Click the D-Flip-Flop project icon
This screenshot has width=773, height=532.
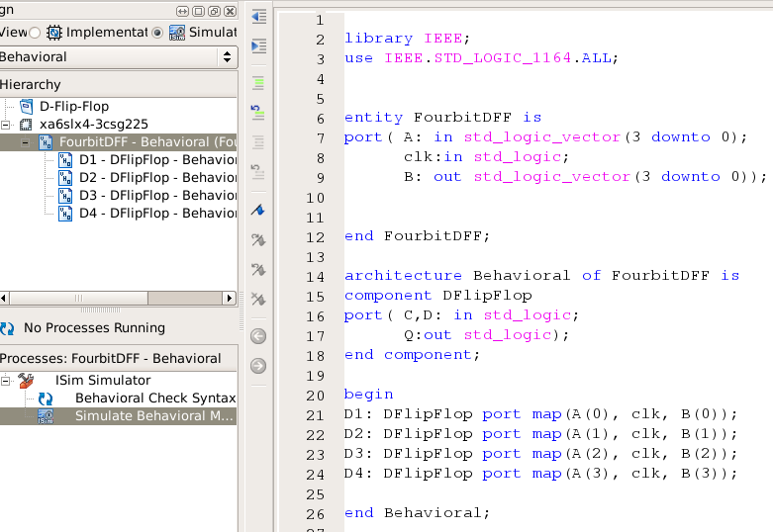pyautogui.click(x=26, y=107)
